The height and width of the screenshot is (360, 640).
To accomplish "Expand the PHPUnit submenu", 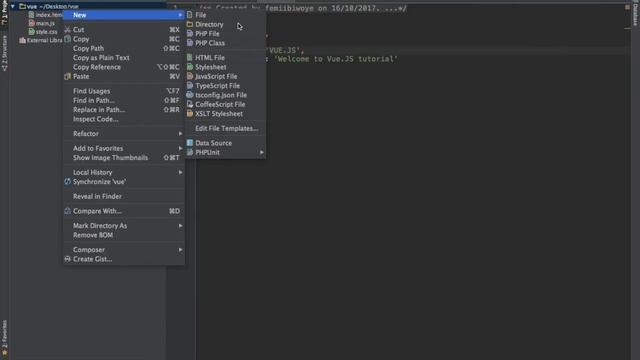I will pyautogui.click(x=225, y=153).
